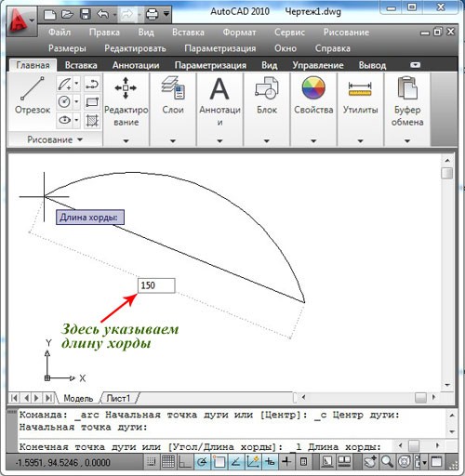Click the New drawing icon
The width and height of the screenshot is (465, 476).
(x=49, y=14)
